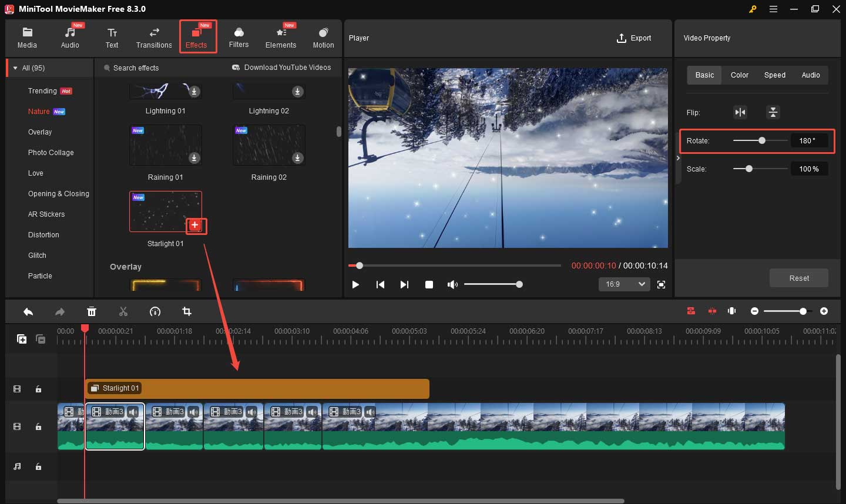846x504 pixels.
Task: Open the Audio tab
Action: click(70, 38)
